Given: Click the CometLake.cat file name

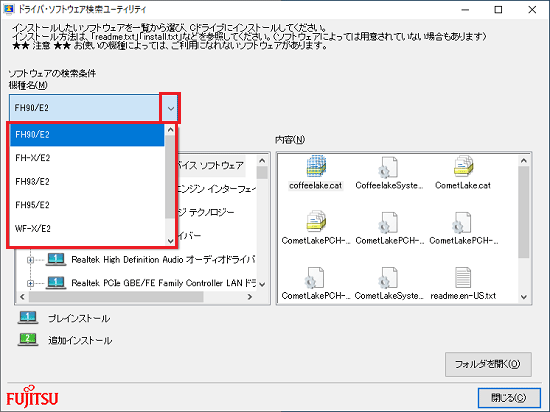Looking at the screenshot, I should [x=463, y=185].
